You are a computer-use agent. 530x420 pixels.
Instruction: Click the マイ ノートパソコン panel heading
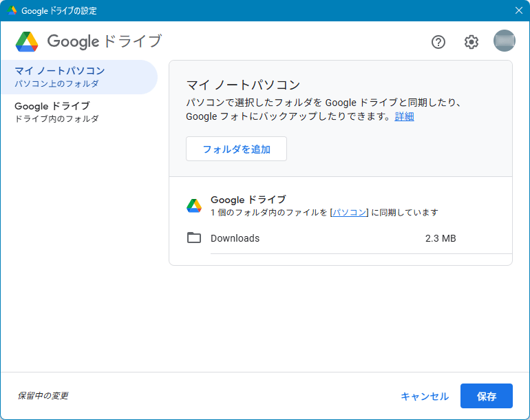(243, 85)
